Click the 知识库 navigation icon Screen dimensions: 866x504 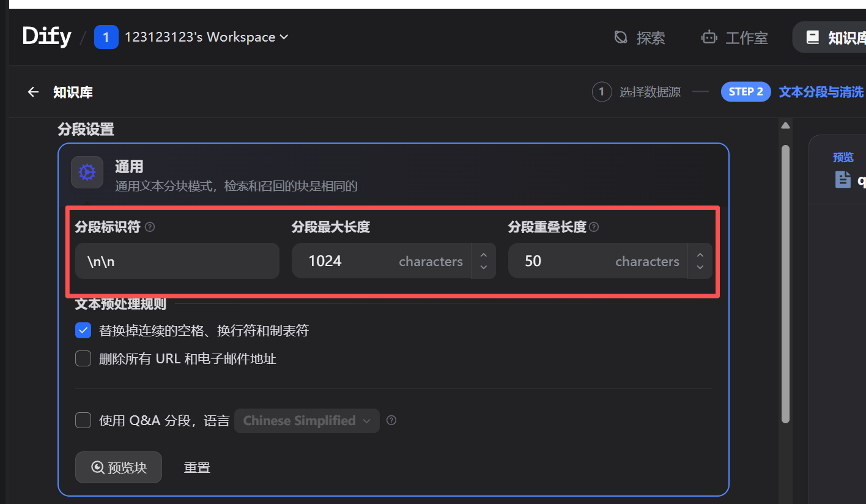point(812,37)
